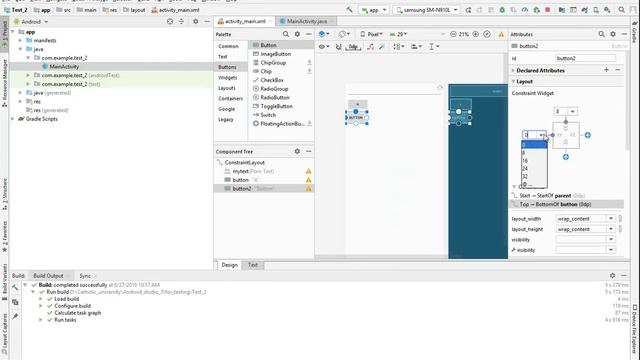Select the Build Output tab
Viewport: 640px width, 360px height.
coord(49,276)
